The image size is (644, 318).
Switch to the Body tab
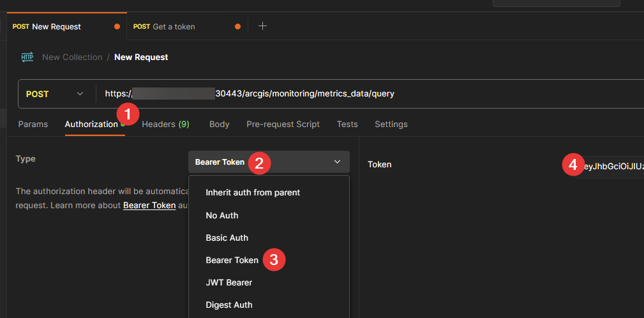point(219,124)
